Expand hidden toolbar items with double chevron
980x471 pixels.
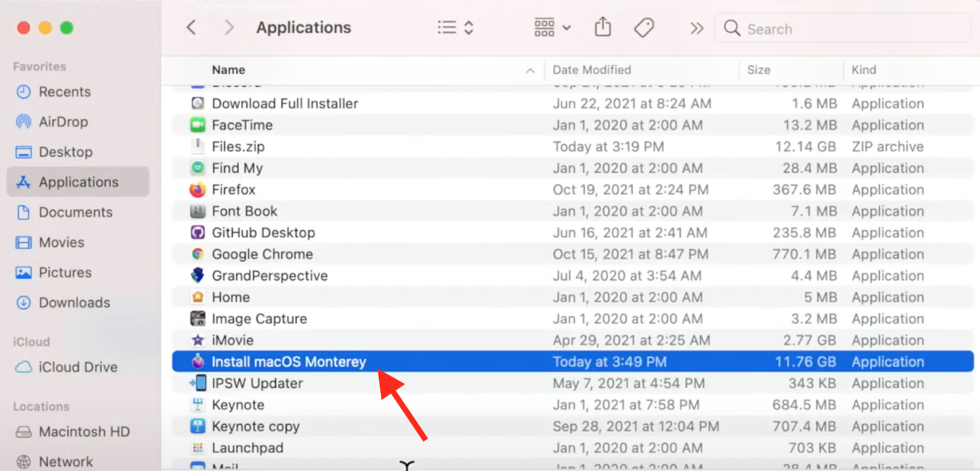pyautogui.click(x=696, y=28)
